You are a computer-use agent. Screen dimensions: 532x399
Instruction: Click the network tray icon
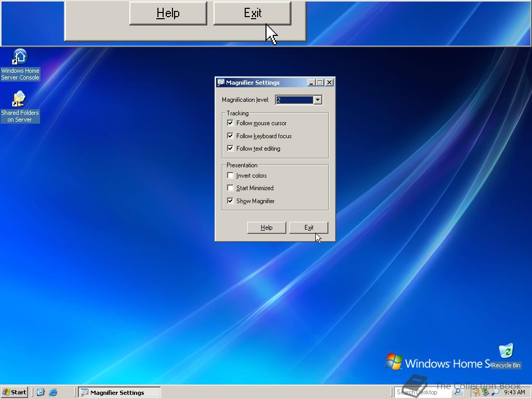486,392
